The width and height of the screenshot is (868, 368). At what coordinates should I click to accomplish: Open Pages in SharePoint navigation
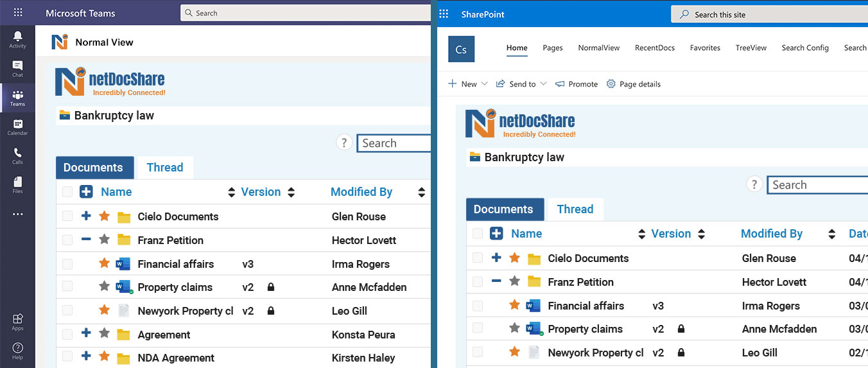[553, 48]
